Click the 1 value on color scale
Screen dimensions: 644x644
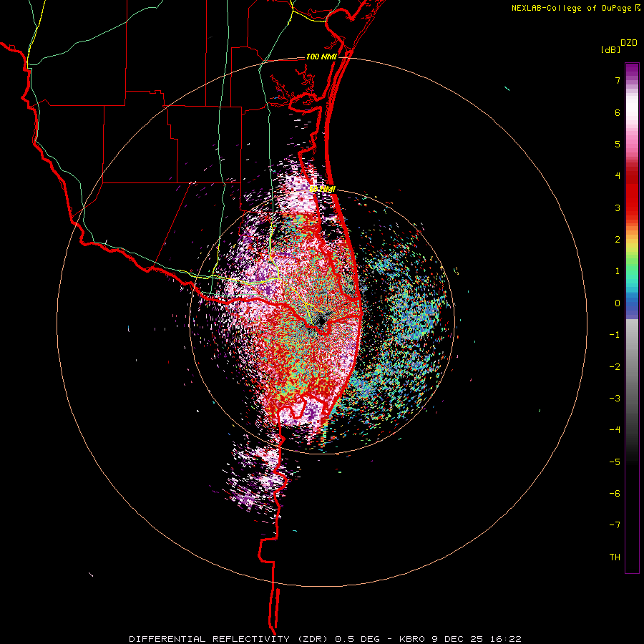click(618, 271)
